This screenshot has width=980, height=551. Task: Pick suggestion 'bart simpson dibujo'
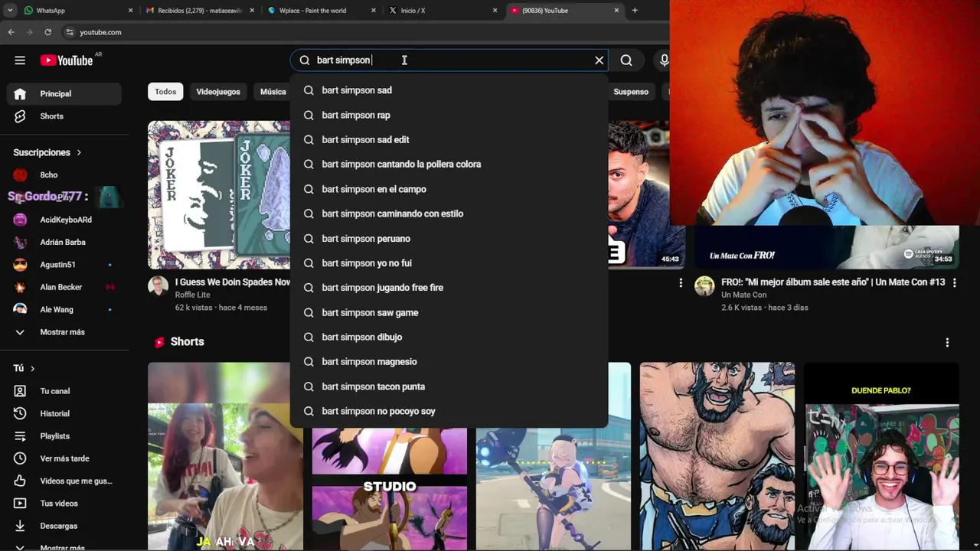(x=449, y=337)
